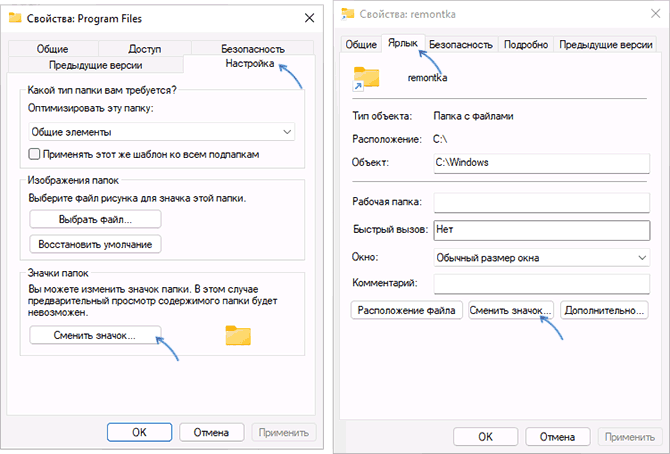Enable applying the template to all subfolders

(x=35, y=154)
